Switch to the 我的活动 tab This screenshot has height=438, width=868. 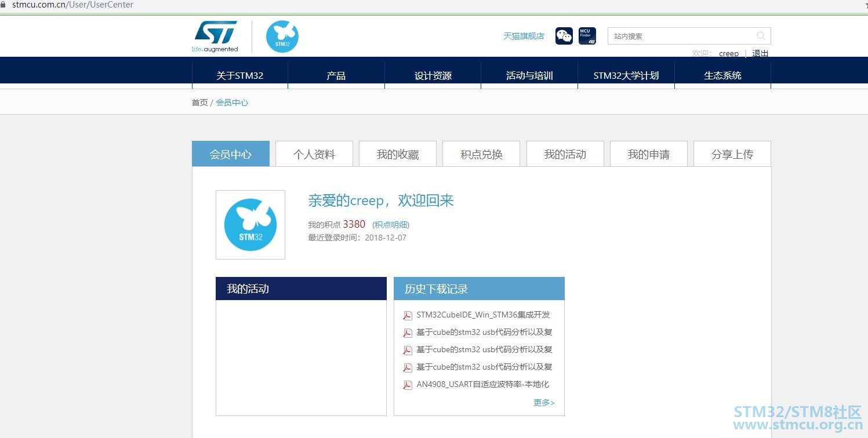pyautogui.click(x=565, y=154)
